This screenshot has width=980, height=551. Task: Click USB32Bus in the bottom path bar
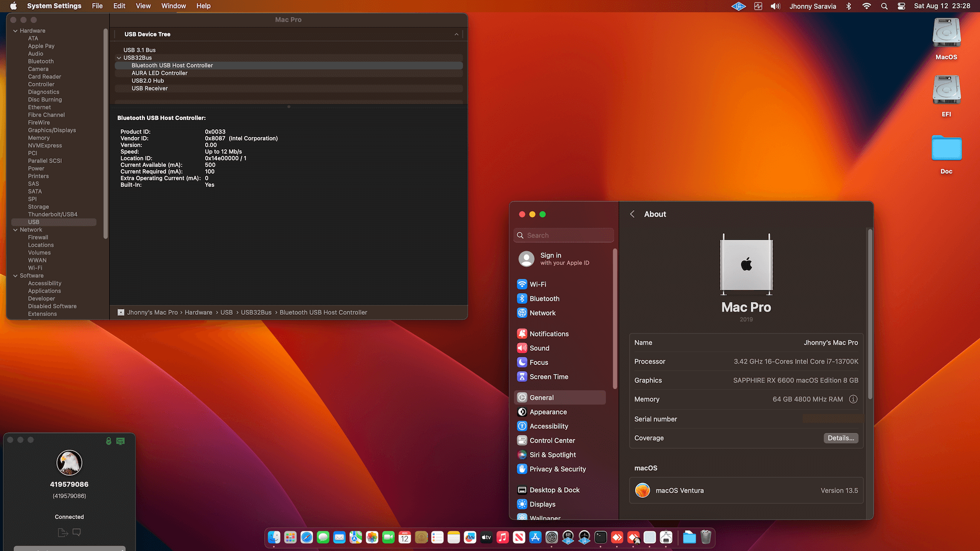256,312
